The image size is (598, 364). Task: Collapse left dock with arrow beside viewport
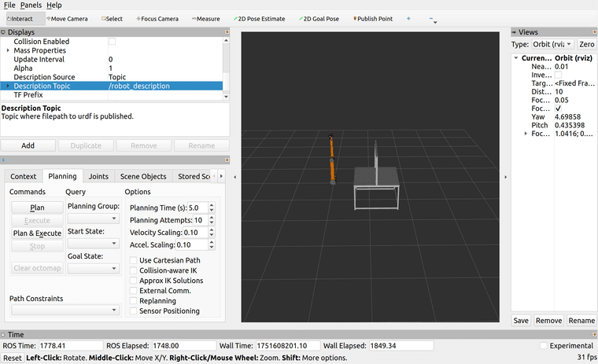coord(235,177)
